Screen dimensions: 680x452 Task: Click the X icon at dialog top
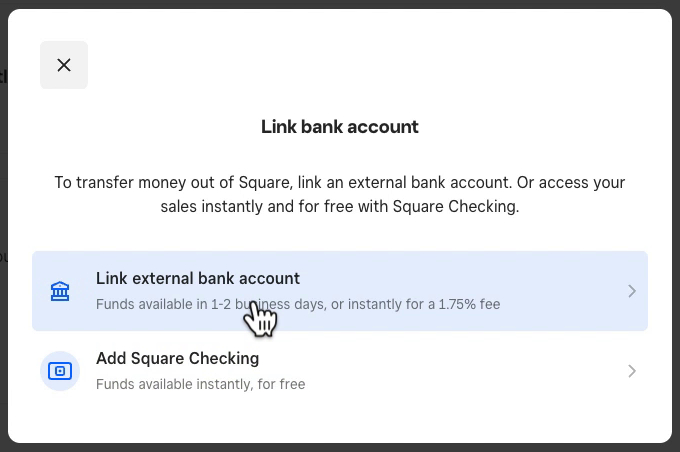(64, 65)
